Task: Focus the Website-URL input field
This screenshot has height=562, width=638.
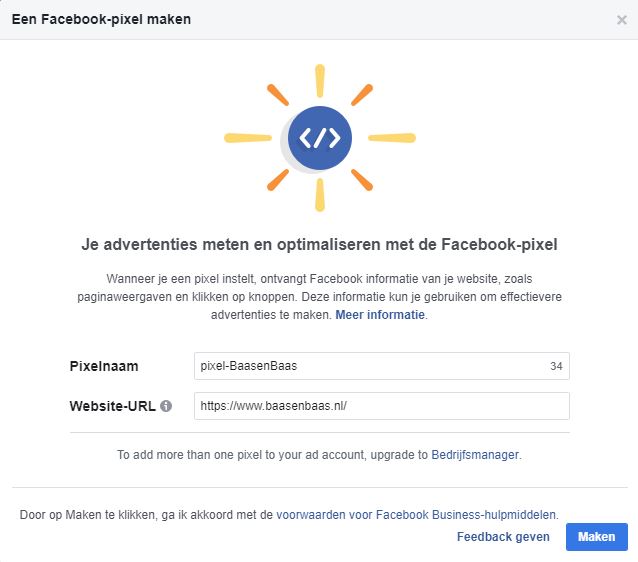Action: click(x=382, y=406)
